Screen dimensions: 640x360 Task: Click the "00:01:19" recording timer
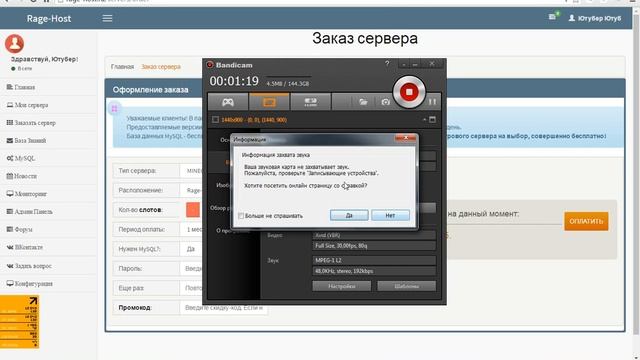(x=234, y=81)
